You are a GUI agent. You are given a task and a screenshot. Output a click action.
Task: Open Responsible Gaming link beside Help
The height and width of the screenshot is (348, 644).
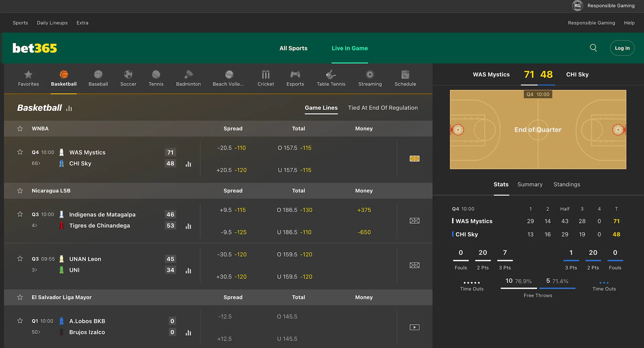591,23
